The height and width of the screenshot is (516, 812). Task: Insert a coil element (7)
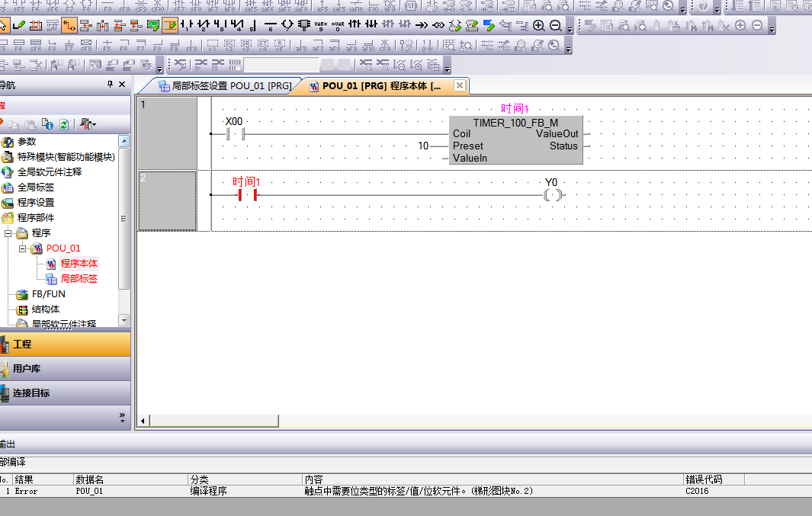coord(287,25)
